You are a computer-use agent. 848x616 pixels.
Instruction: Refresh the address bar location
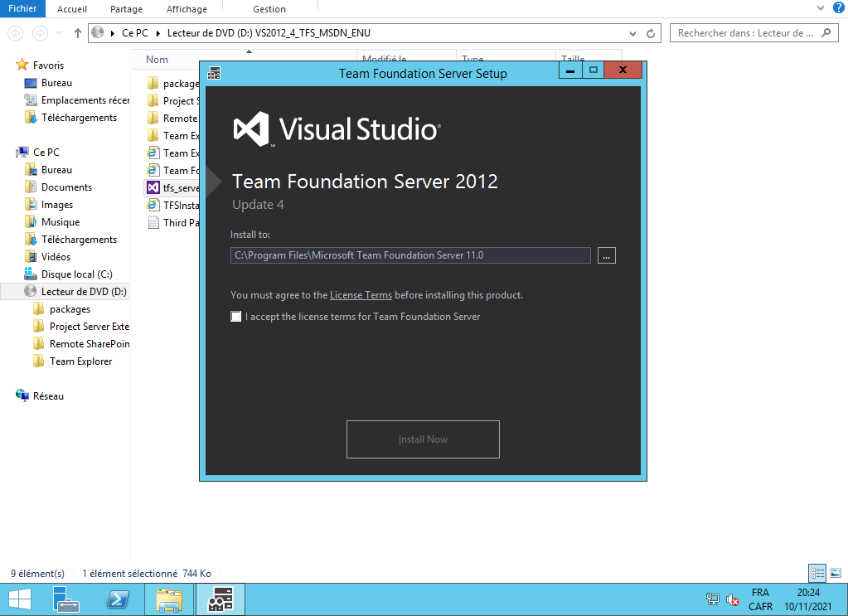coord(651,33)
